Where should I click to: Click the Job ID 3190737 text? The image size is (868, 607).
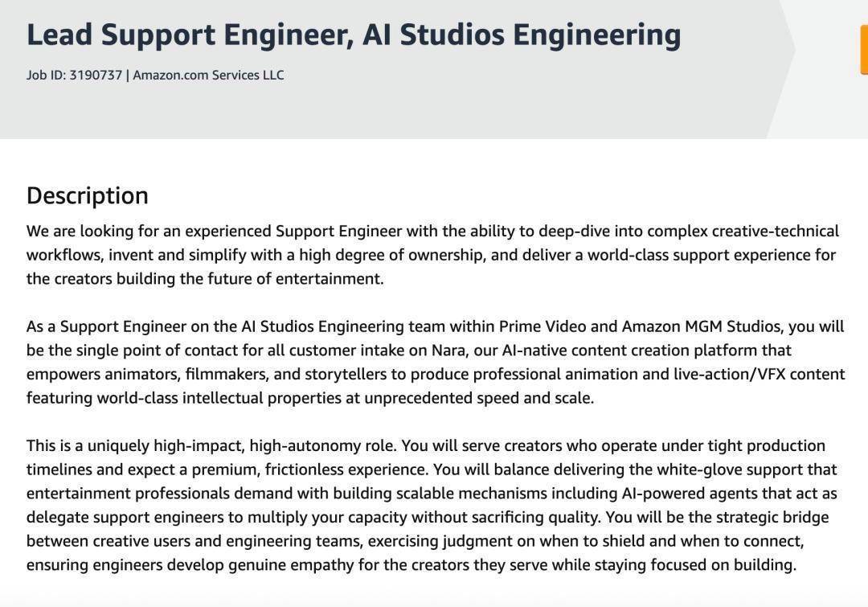pos(74,75)
